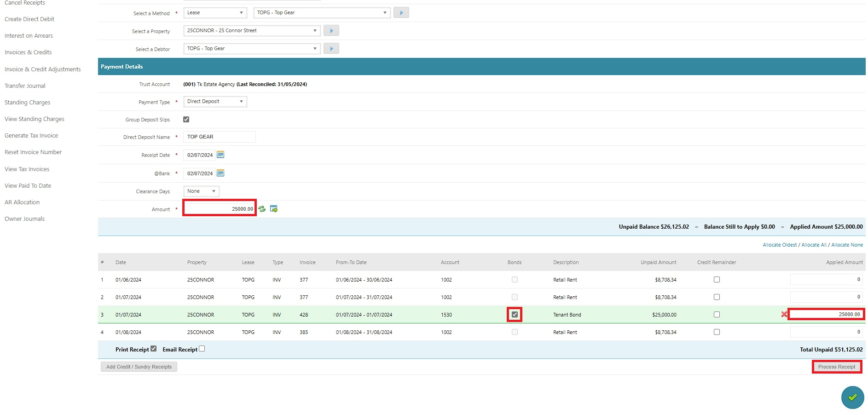The height and width of the screenshot is (415, 868).
Task: Click the green refresh icon beside Amount
Action: (262, 209)
